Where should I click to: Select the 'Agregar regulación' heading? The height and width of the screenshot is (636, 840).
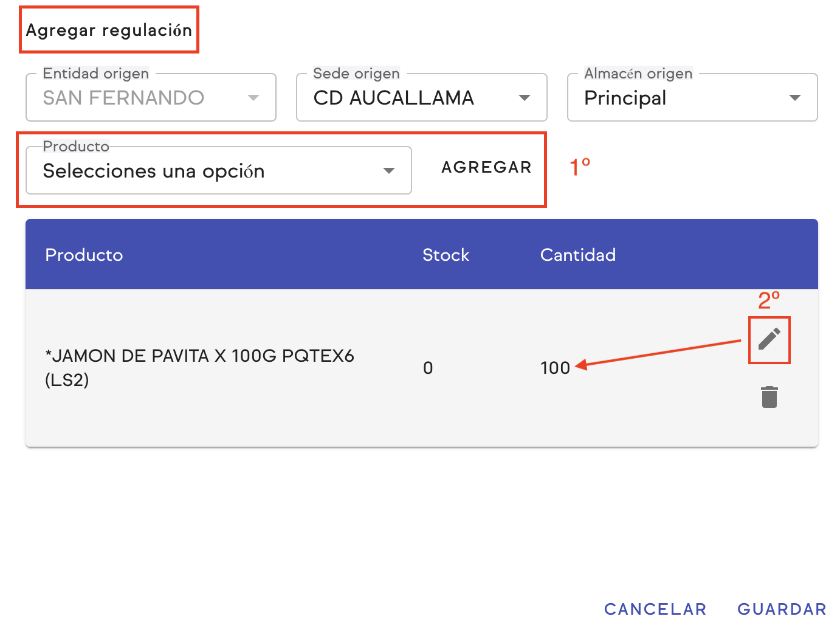(x=109, y=29)
